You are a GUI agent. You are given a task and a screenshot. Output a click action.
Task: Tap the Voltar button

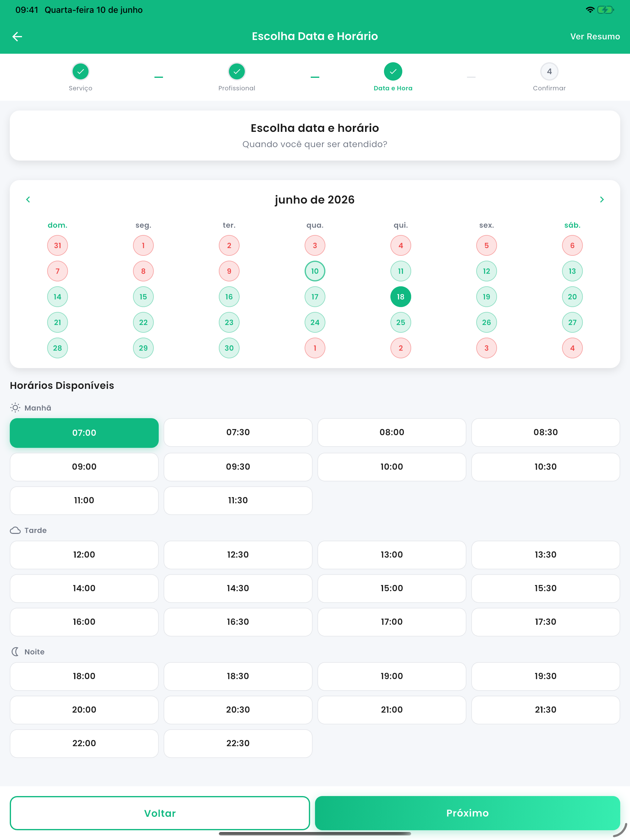(160, 813)
